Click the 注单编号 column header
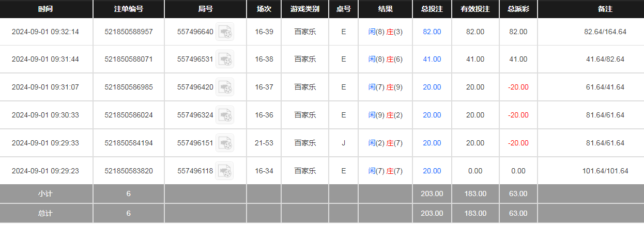 [129, 9]
